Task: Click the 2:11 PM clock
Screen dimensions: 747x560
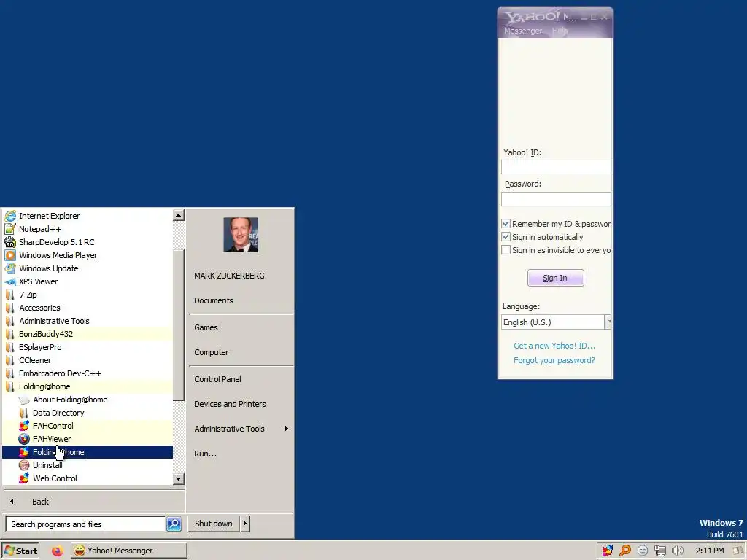Action: coord(709,551)
